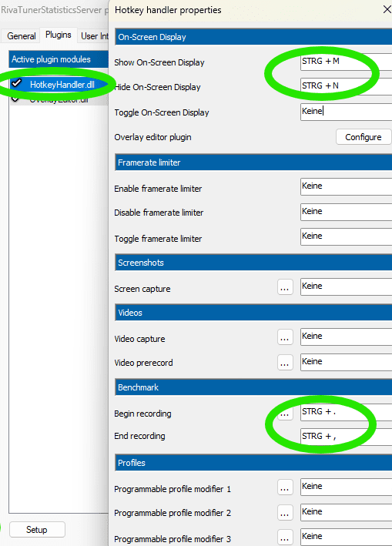This screenshot has height=546, width=392.
Task: Click the Setup button
Action: [x=37, y=530]
